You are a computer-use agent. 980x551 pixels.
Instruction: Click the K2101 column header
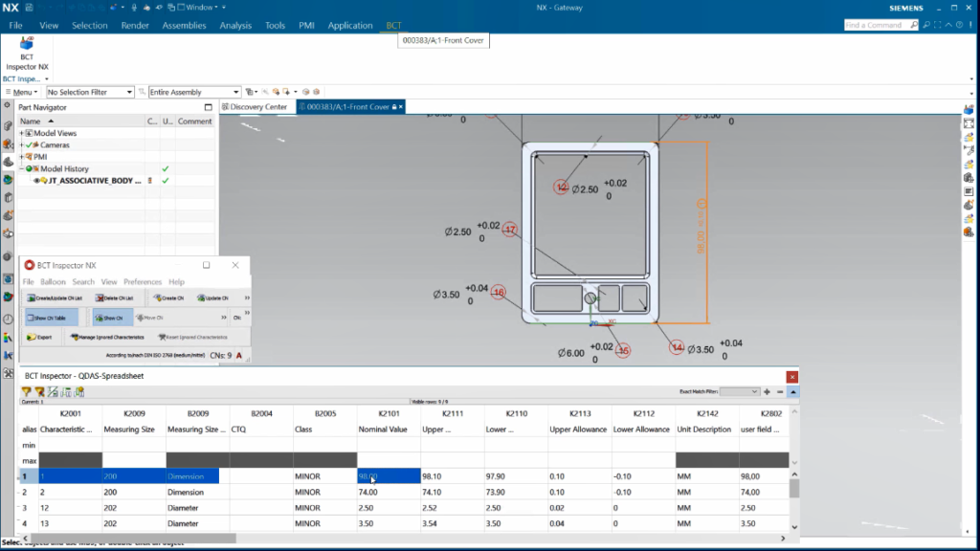click(x=389, y=413)
